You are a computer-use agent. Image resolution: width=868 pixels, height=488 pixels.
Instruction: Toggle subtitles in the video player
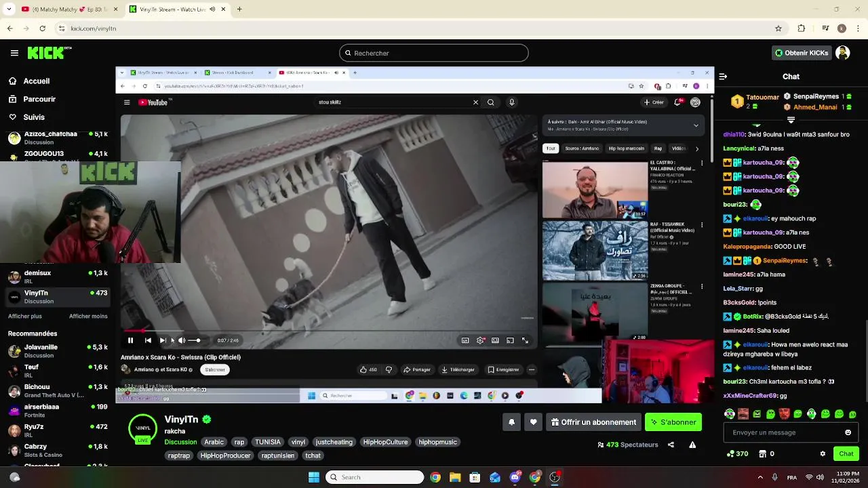tap(465, 340)
